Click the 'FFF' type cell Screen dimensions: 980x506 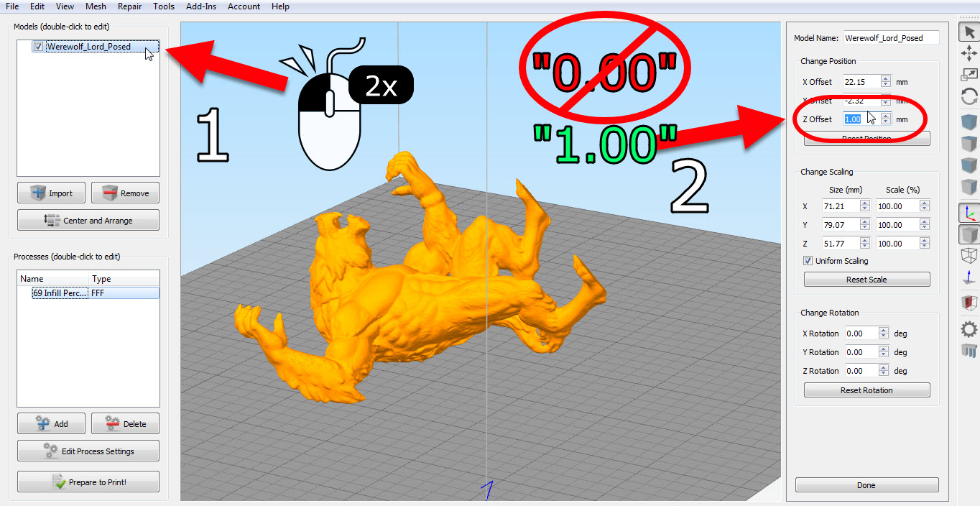point(124,293)
